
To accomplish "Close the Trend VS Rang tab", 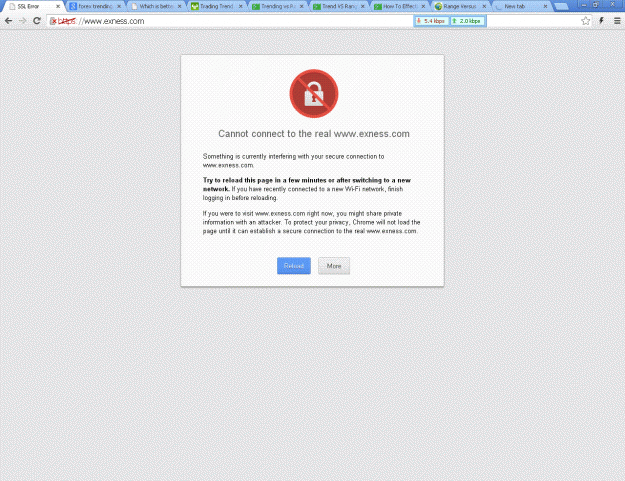I will point(363,6).
